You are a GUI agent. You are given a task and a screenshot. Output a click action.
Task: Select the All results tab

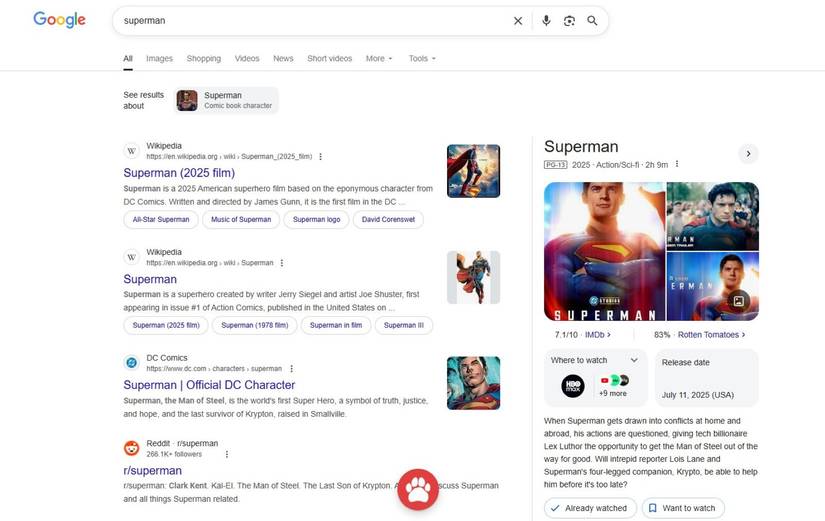[128, 58]
